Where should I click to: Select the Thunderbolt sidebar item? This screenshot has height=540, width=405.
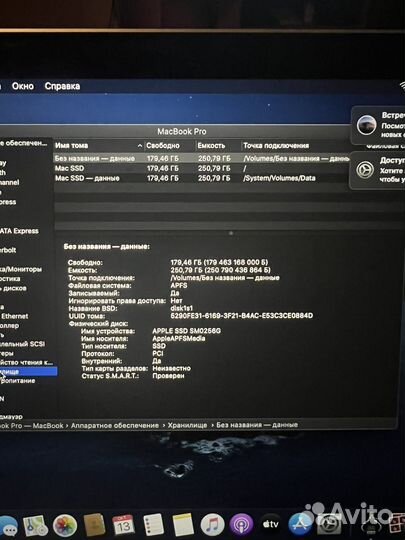(x=8, y=250)
